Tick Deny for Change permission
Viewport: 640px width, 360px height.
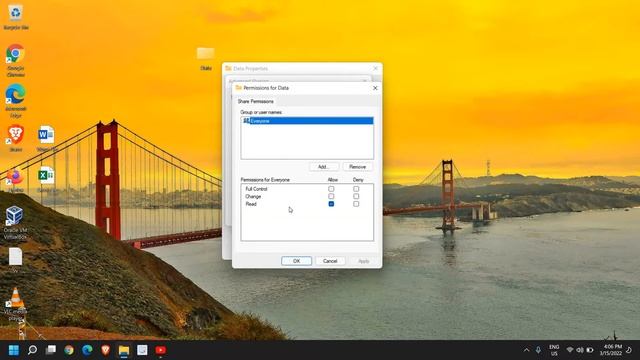click(356, 196)
